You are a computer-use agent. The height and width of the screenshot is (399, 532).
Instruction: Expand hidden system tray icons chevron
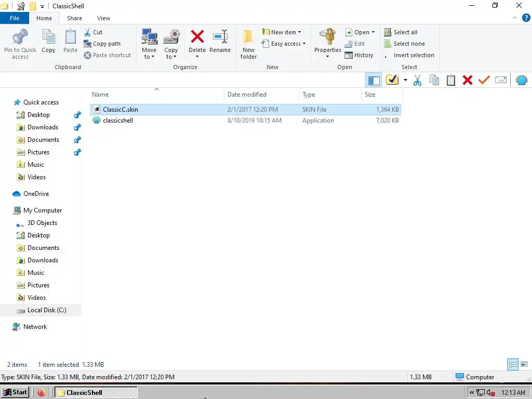coord(472,393)
